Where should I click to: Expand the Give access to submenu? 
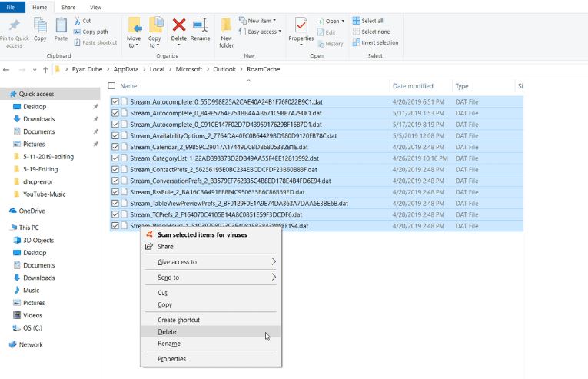click(x=274, y=261)
